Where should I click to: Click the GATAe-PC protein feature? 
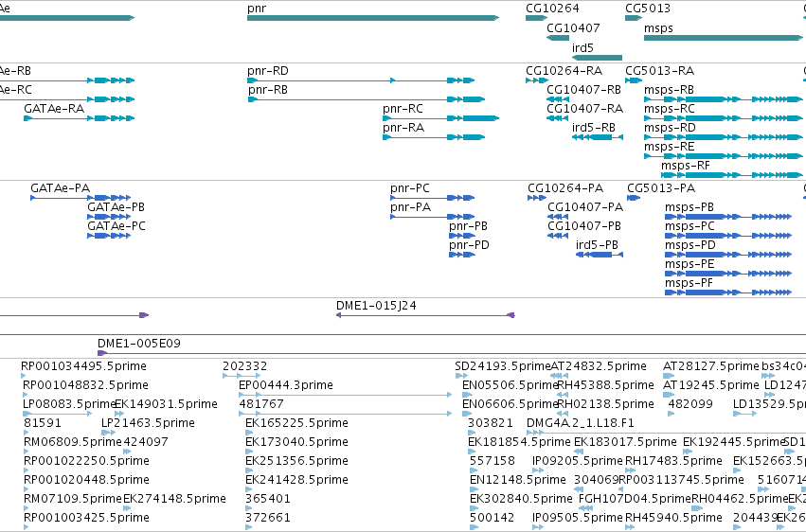tap(109, 237)
